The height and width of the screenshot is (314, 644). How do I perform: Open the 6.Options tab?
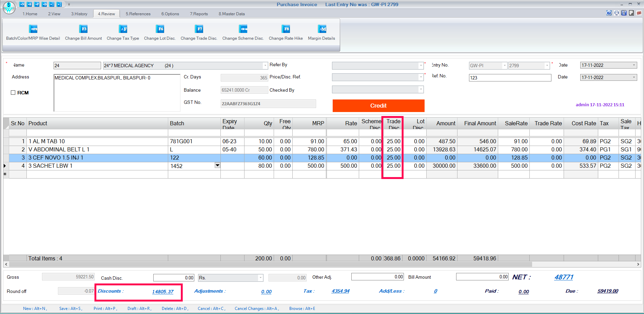pyautogui.click(x=170, y=14)
